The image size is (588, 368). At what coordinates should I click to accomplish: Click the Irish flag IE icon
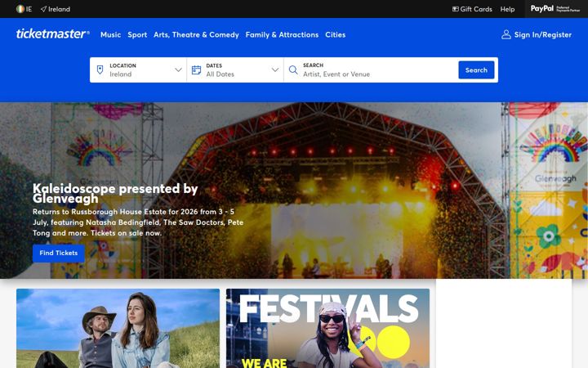20,9
